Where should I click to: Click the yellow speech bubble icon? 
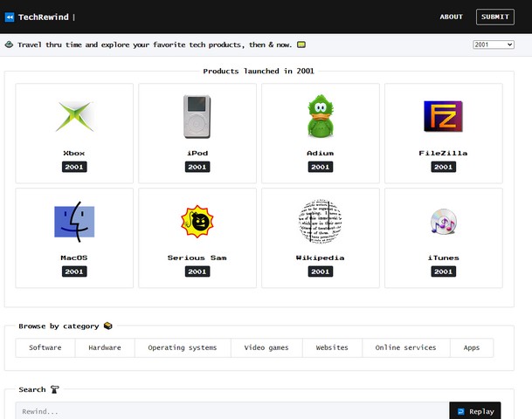pos(301,45)
